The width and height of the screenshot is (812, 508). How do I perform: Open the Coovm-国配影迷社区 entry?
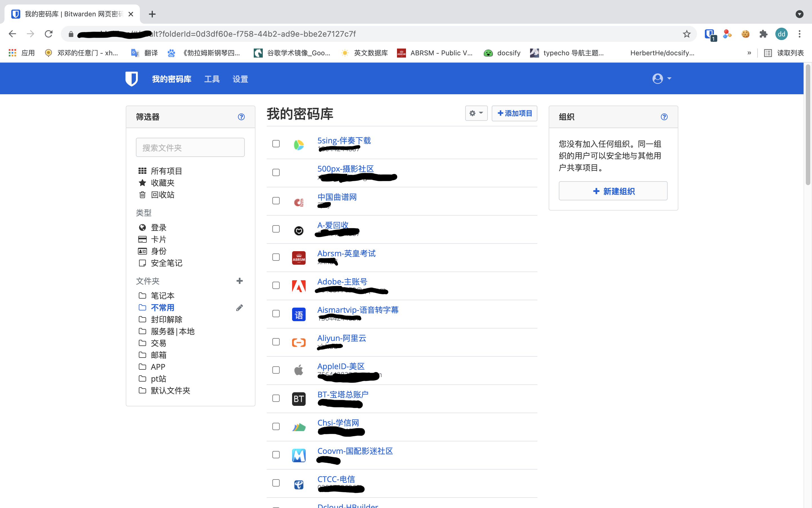pyautogui.click(x=355, y=451)
